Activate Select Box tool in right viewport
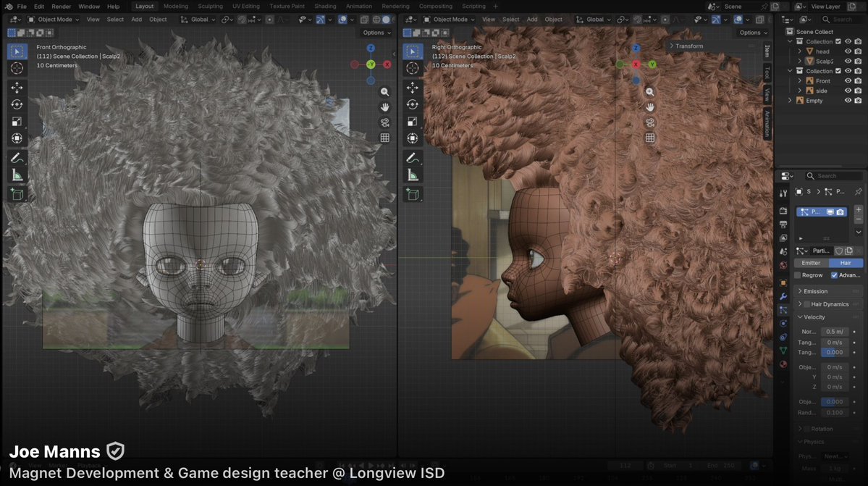 (x=413, y=51)
